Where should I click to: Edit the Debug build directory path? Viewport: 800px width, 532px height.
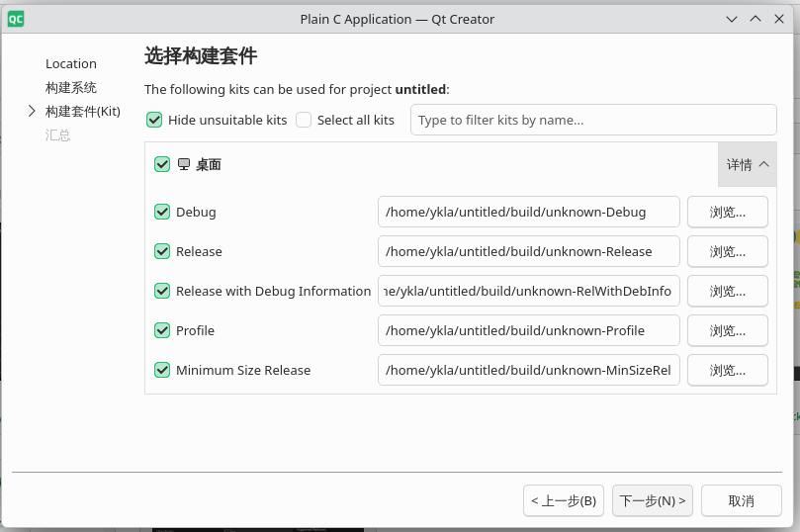pyautogui.click(x=529, y=212)
